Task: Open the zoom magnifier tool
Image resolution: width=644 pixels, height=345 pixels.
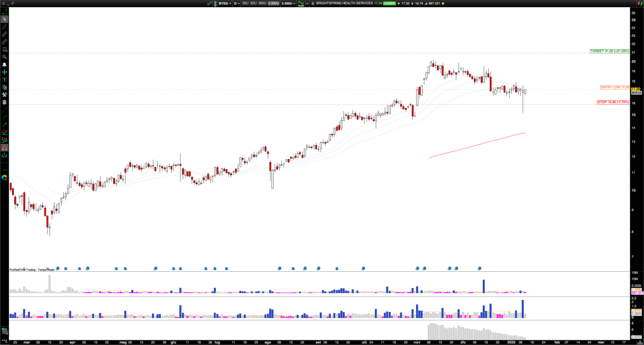Action: tap(4, 57)
